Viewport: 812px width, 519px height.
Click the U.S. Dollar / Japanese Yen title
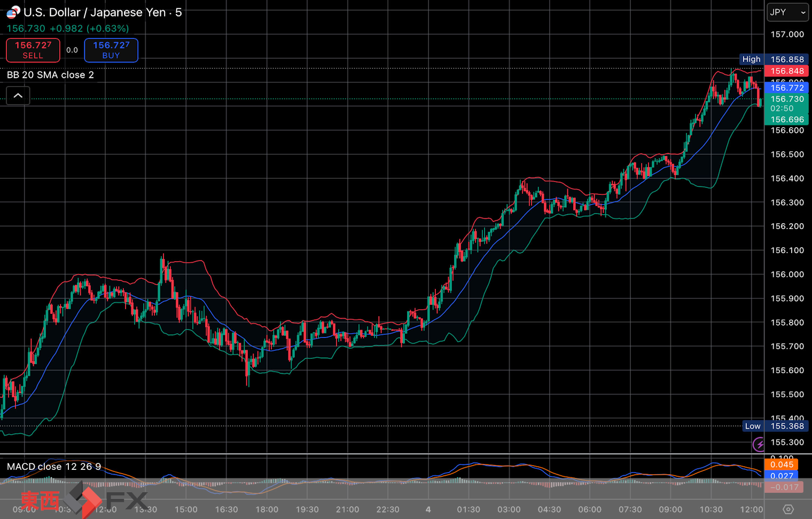point(95,12)
